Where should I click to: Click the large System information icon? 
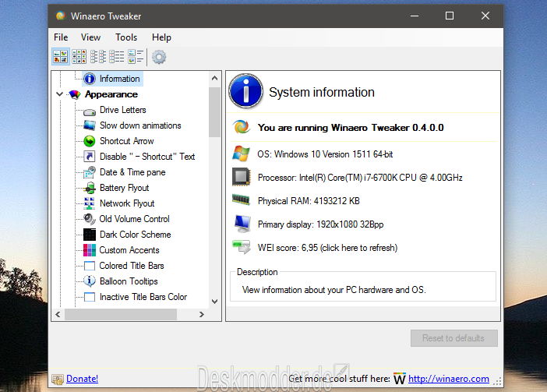click(x=246, y=91)
